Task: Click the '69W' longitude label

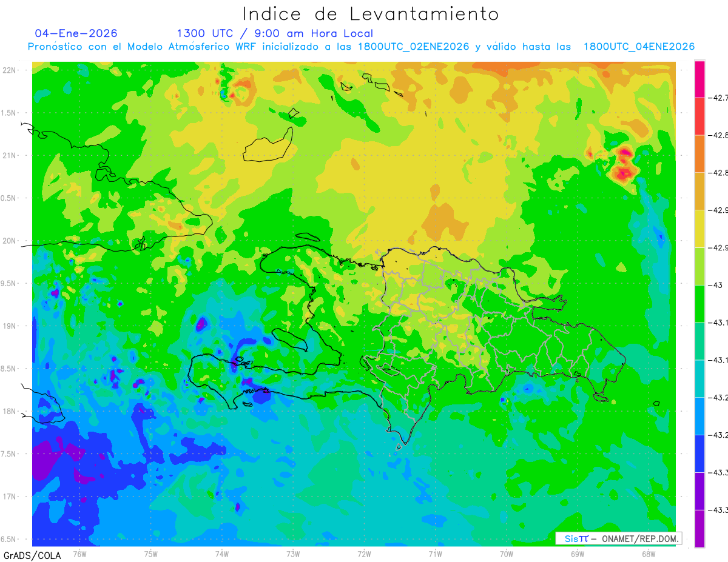Action: coord(578,554)
